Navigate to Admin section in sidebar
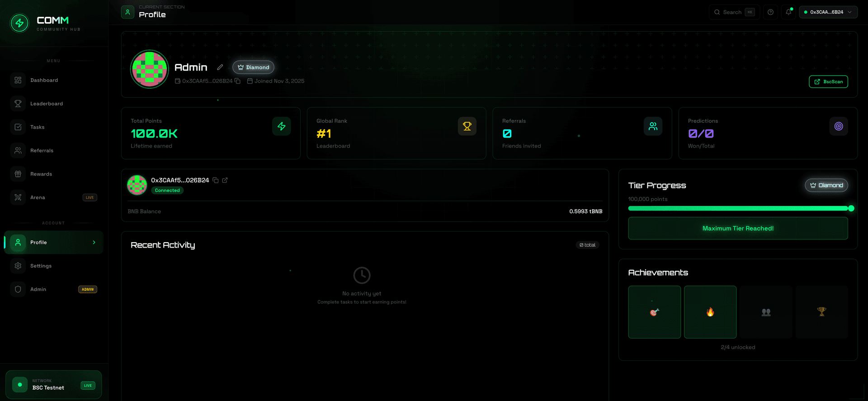This screenshot has width=868, height=401. pos(38,289)
